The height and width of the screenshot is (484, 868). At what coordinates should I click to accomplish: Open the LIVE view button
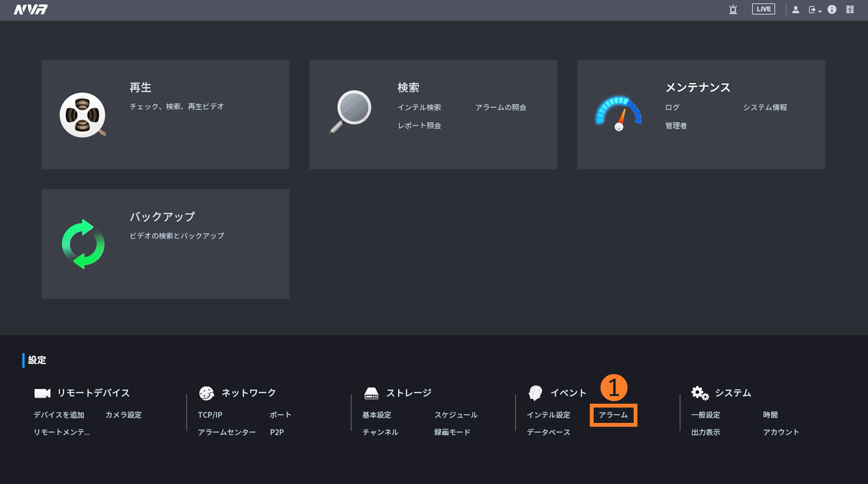(763, 9)
